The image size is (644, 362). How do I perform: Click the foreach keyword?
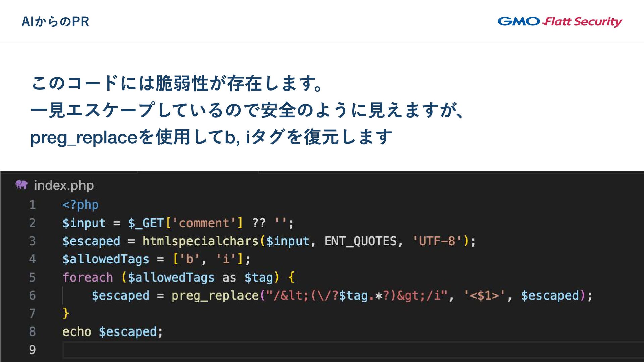click(x=88, y=277)
